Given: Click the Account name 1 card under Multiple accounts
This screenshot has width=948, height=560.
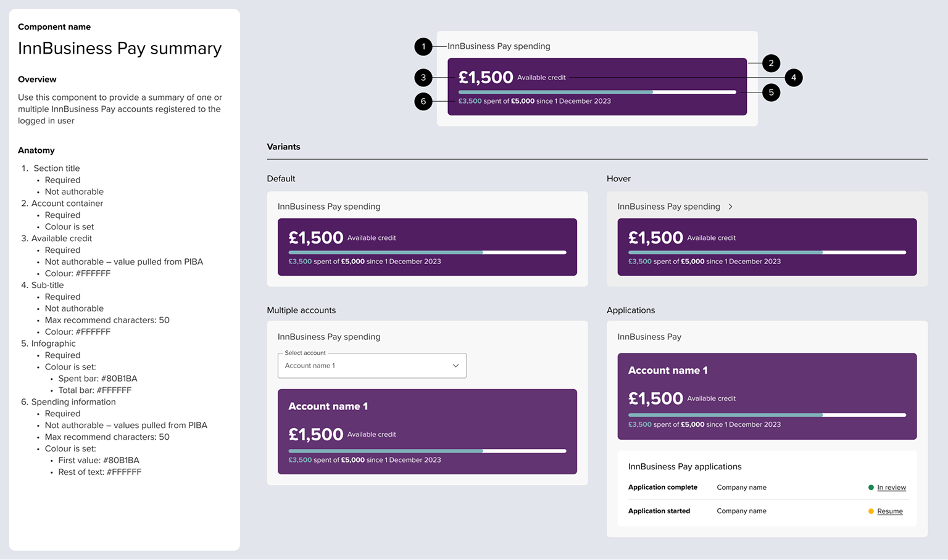Looking at the screenshot, I should pyautogui.click(x=427, y=431).
